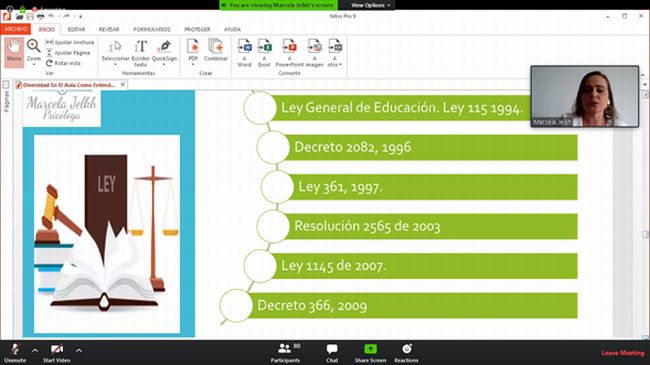The width and height of the screenshot is (650, 365).
Task: Expand video options arrow beside Start Video
Action: (79, 350)
